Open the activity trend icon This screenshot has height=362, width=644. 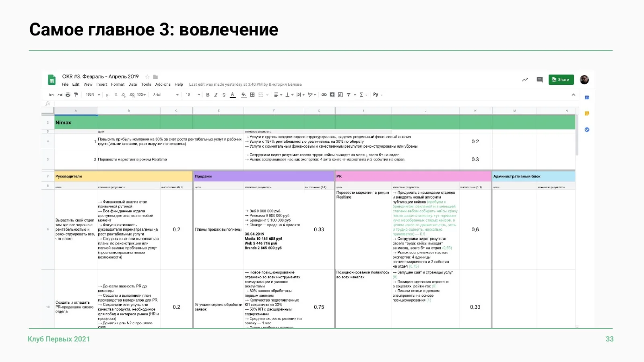pos(525,80)
